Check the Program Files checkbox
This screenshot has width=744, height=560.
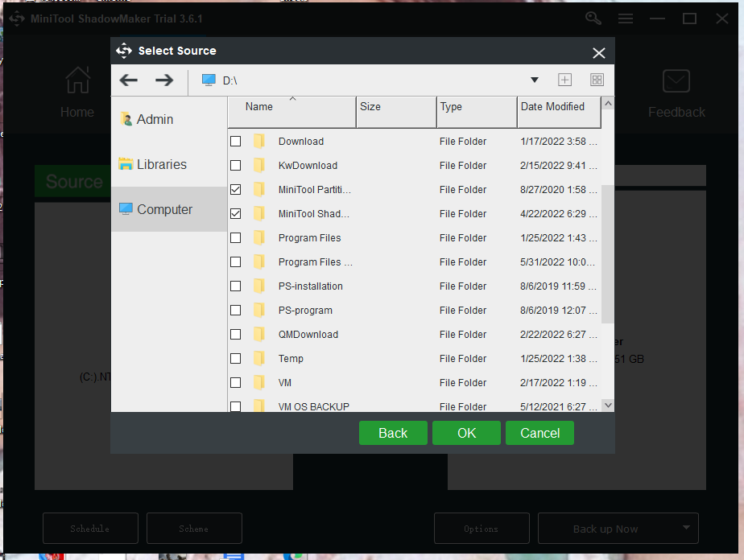point(235,238)
